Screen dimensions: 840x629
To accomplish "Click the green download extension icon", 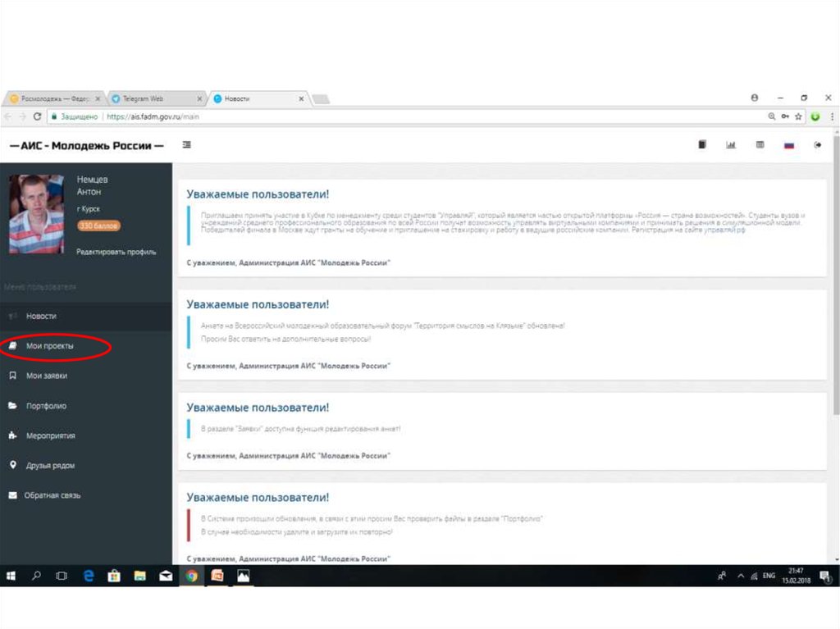I will (x=815, y=116).
